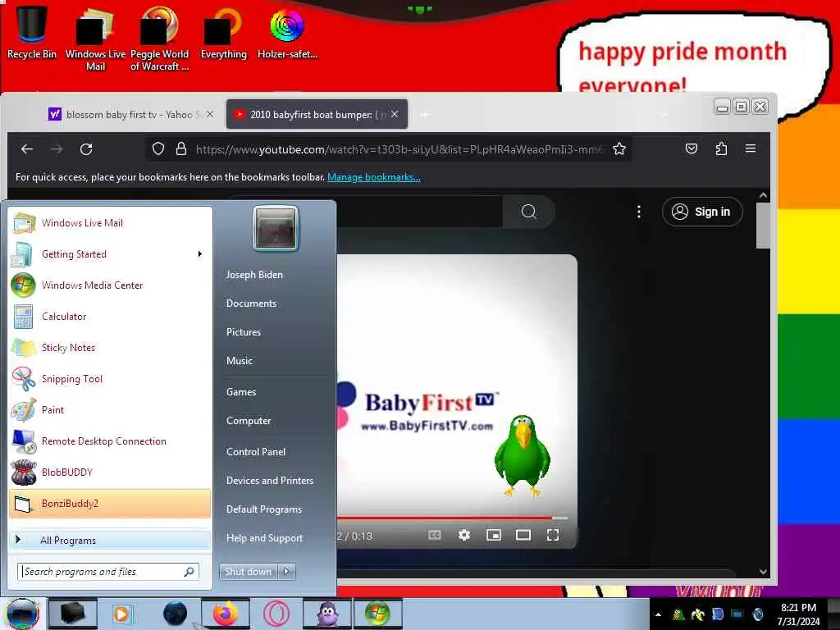Open Holzer-safet desktop icon

(287, 33)
